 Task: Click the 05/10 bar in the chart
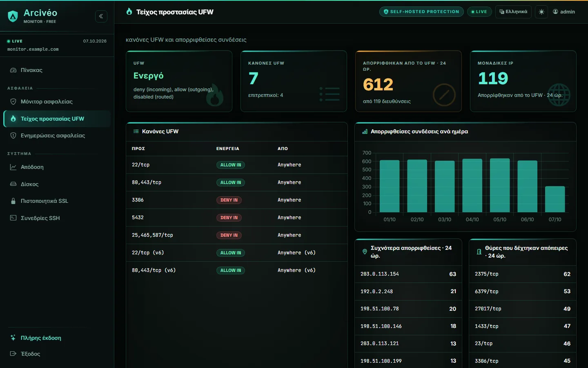(500, 185)
